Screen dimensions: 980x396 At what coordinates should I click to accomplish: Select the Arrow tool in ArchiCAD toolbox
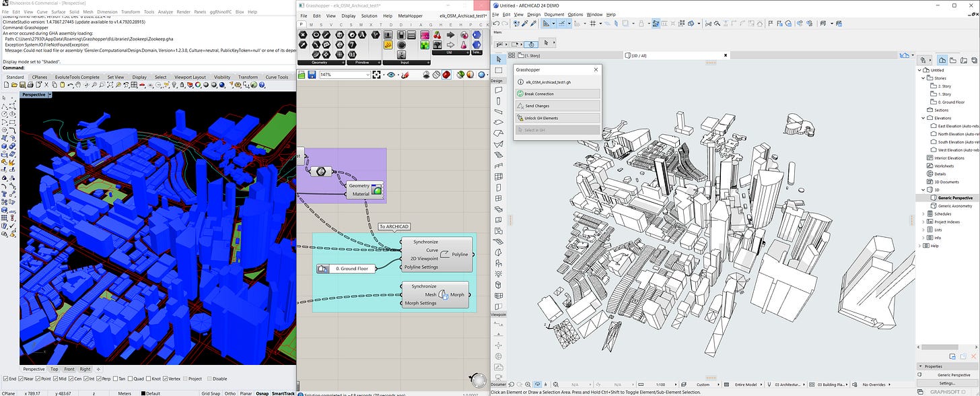tap(499, 59)
